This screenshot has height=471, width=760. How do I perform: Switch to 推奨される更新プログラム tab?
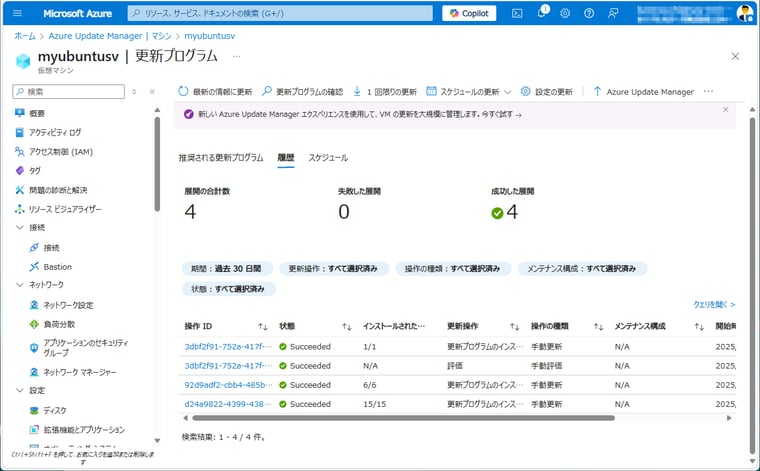pyautogui.click(x=221, y=157)
